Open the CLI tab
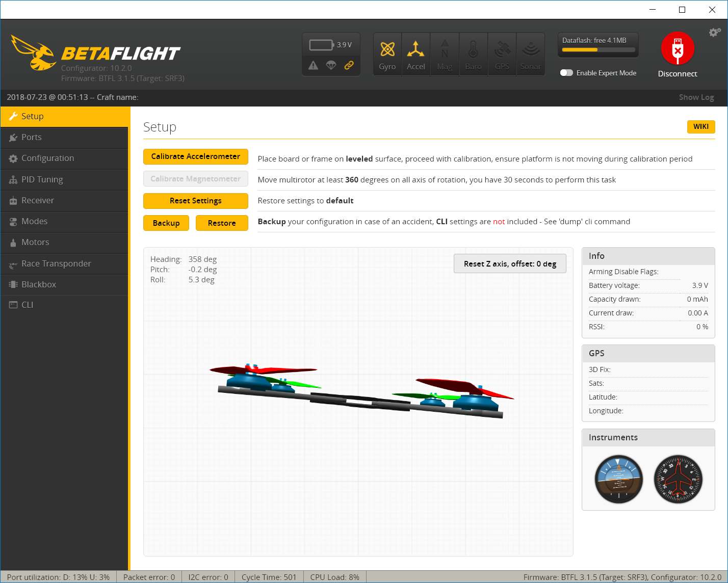 [64, 305]
